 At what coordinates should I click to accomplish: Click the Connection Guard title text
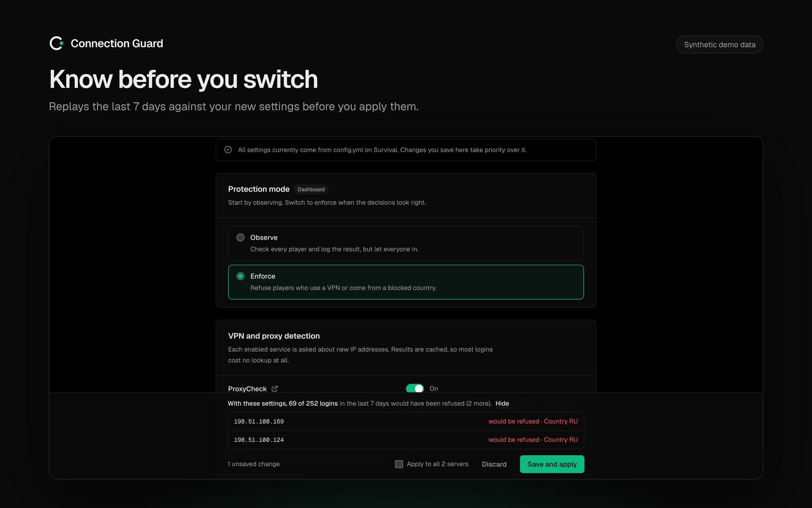coord(117,43)
